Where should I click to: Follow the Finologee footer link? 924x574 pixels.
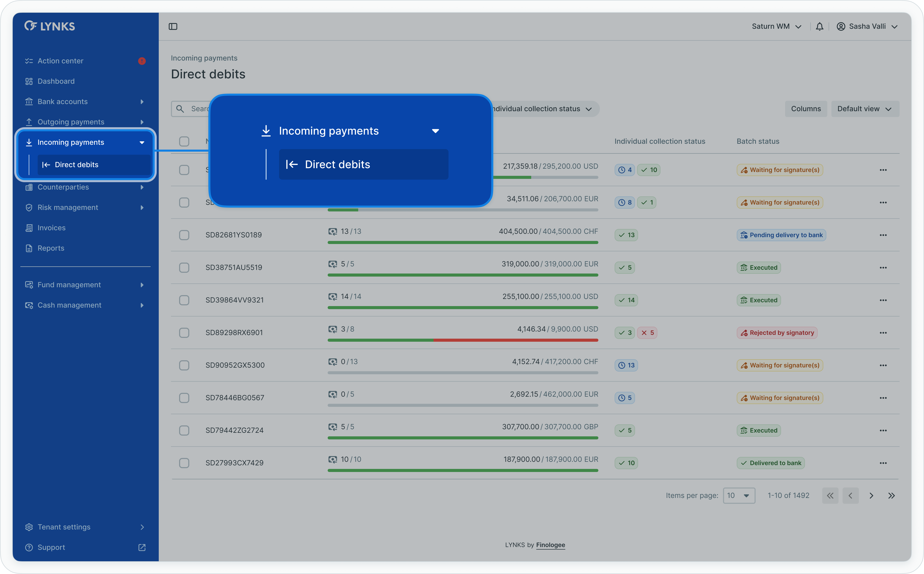550,545
